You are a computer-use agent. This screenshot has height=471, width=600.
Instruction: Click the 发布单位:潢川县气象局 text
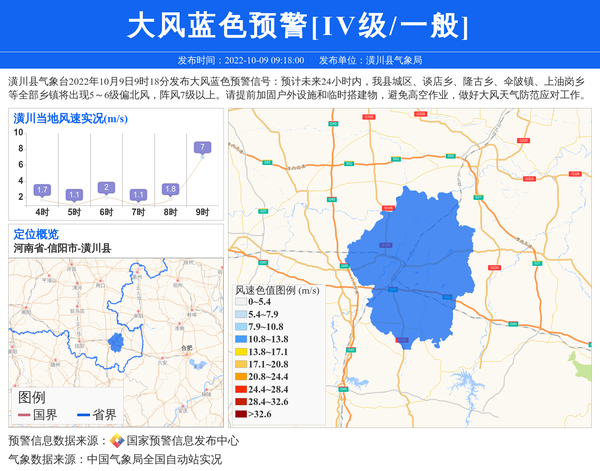click(x=370, y=60)
